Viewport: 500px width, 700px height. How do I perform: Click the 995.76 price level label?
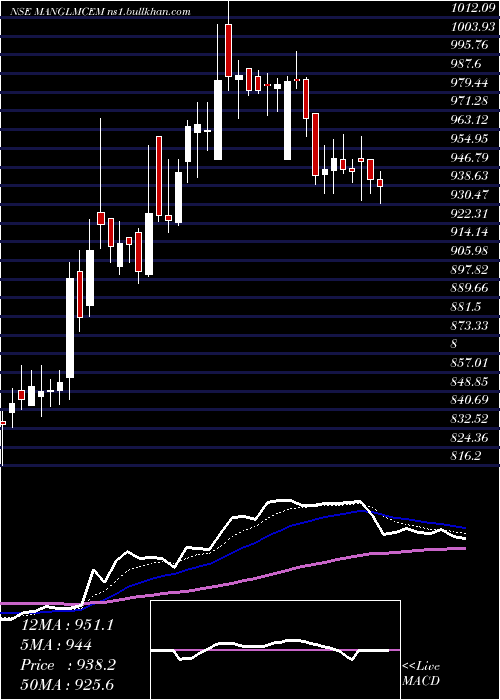point(471,46)
